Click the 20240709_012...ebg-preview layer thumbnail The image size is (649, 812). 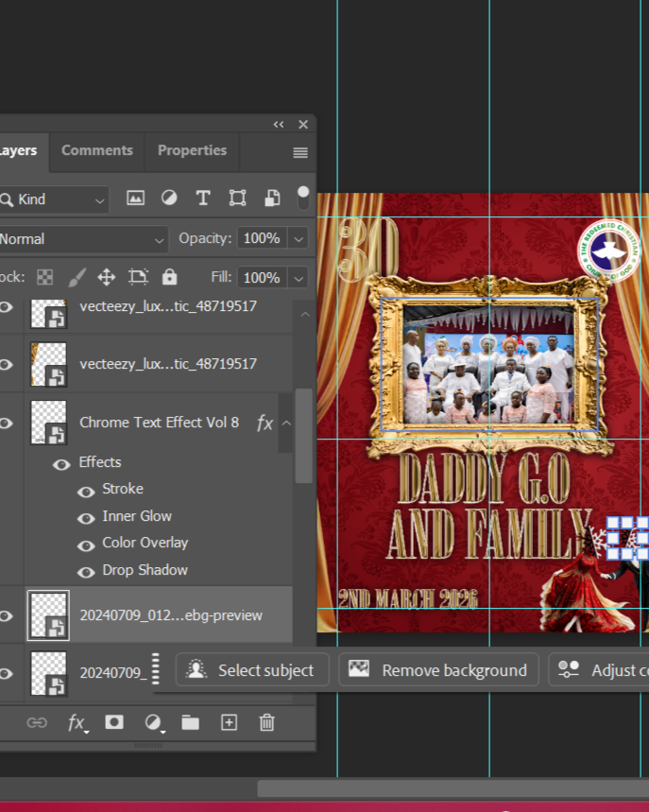pyautogui.click(x=48, y=615)
